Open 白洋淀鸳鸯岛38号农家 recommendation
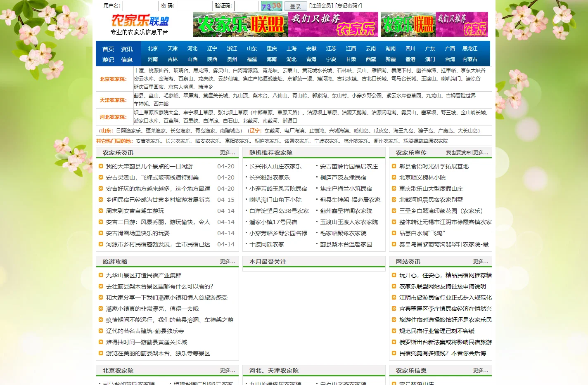The height and width of the screenshot is (385, 588). (x=279, y=211)
